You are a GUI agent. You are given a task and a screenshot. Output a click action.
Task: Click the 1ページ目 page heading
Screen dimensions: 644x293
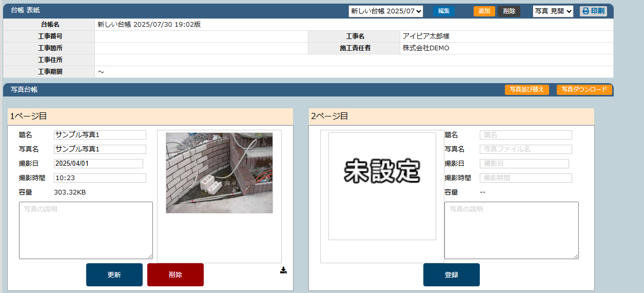pyautogui.click(x=29, y=116)
